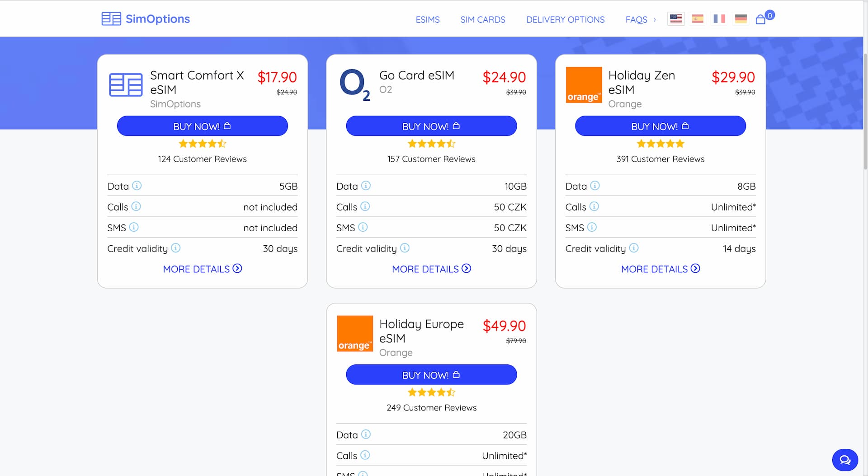Click the $49.90 price
The width and height of the screenshot is (868, 476).
(x=504, y=326)
